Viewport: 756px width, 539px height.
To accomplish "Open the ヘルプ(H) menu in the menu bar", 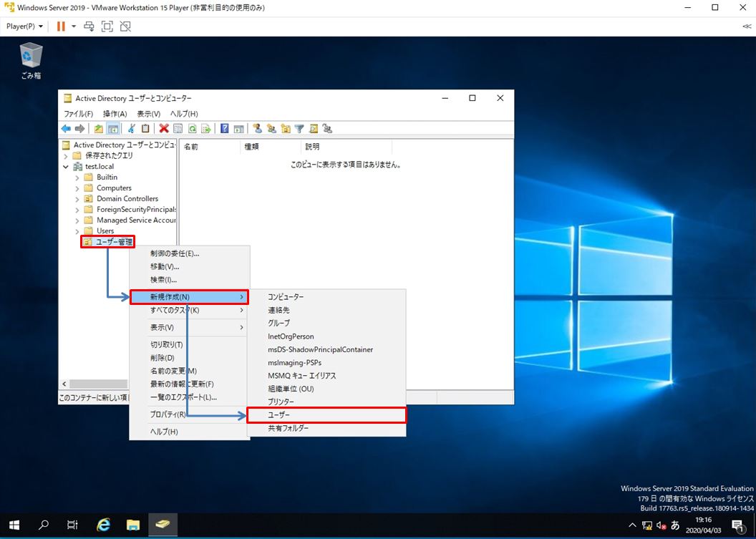I will point(184,114).
